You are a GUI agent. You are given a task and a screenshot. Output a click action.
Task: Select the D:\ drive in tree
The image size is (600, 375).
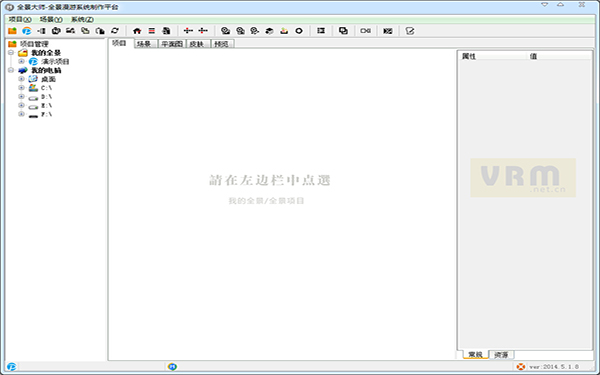point(46,97)
